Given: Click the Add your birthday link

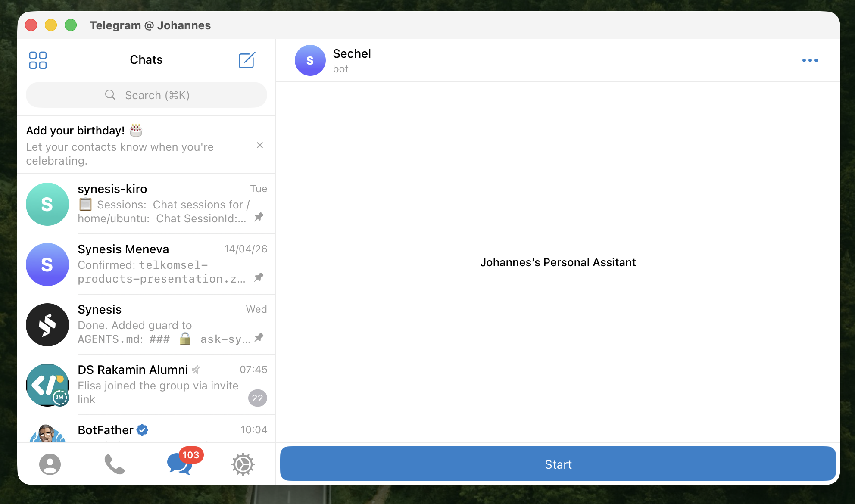Looking at the screenshot, I should coord(76,131).
